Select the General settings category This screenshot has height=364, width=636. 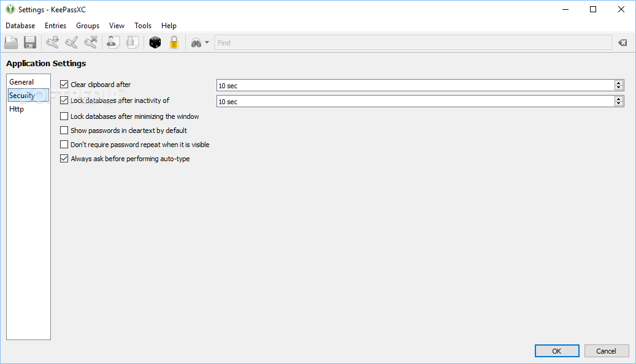pyautogui.click(x=28, y=82)
